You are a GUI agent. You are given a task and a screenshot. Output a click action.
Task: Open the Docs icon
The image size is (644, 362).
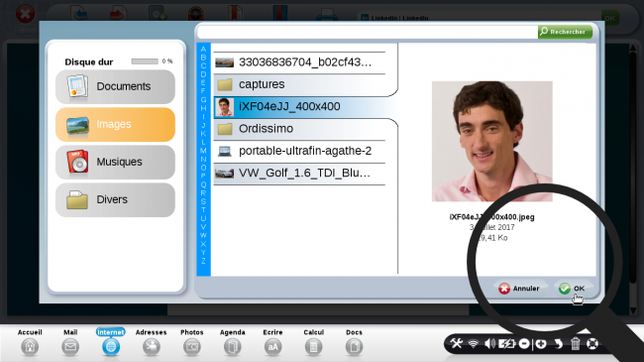(354, 347)
